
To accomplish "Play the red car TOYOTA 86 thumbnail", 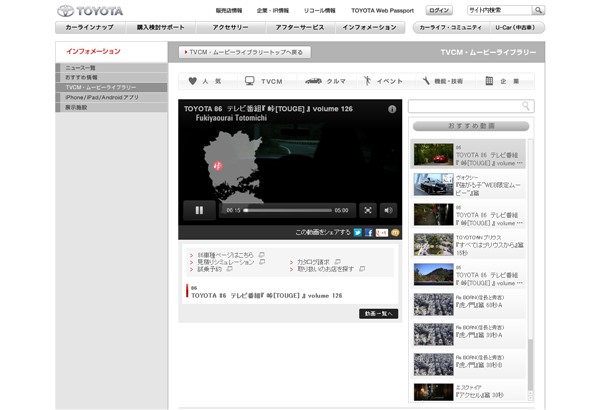I will 434,155.
